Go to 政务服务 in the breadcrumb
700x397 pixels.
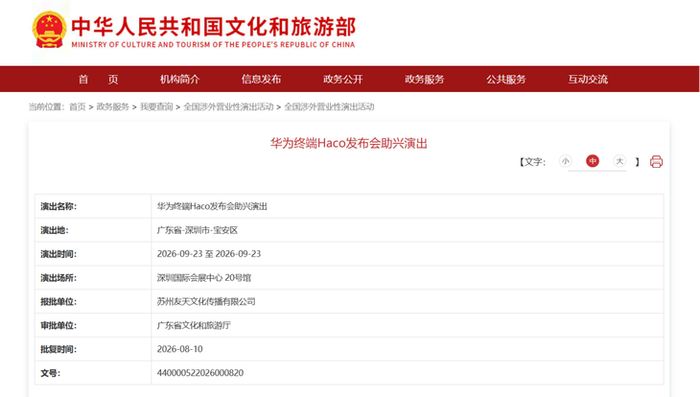point(112,107)
